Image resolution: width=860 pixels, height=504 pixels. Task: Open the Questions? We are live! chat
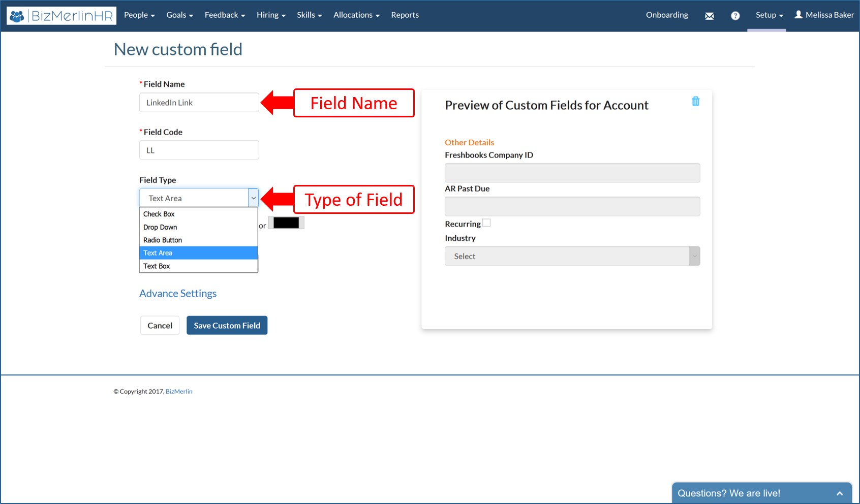(x=761, y=493)
